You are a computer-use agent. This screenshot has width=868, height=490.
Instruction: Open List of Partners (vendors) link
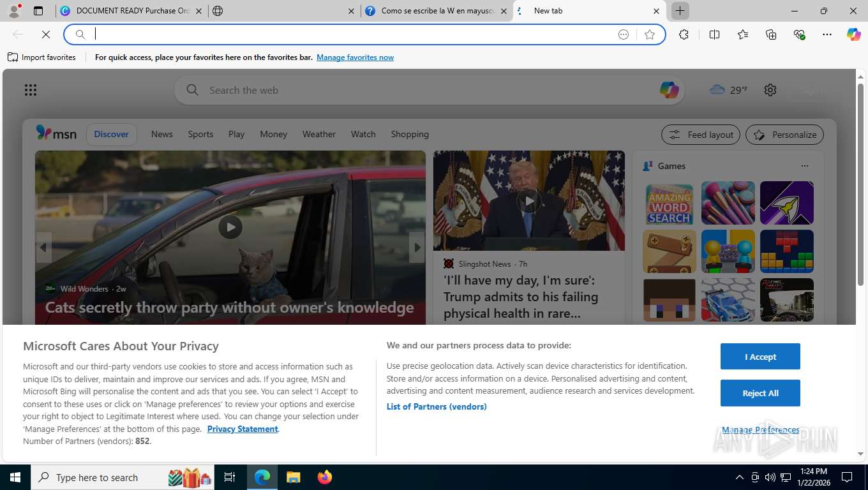coord(437,406)
